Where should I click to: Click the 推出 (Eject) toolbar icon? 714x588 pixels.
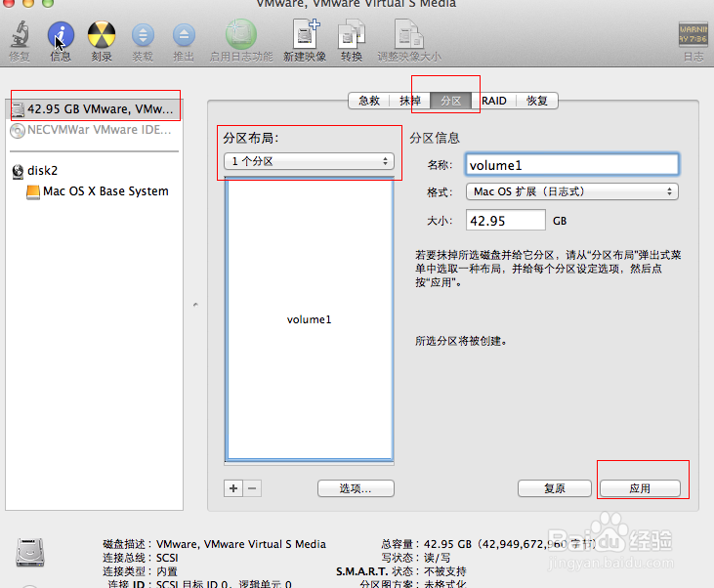coord(184,35)
